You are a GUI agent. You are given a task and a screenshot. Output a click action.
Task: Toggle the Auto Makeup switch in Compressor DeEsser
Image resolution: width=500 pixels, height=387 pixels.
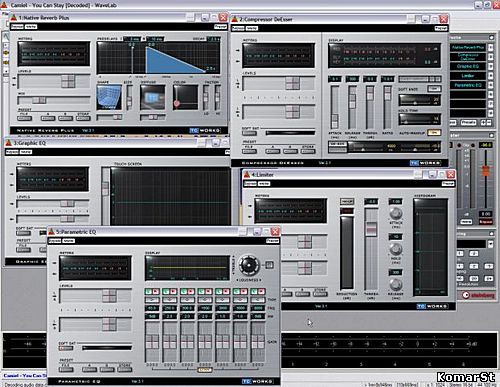click(434, 133)
